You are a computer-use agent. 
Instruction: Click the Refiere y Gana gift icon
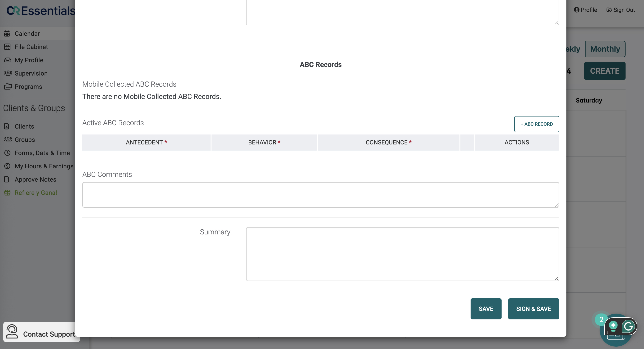[7, 193]
